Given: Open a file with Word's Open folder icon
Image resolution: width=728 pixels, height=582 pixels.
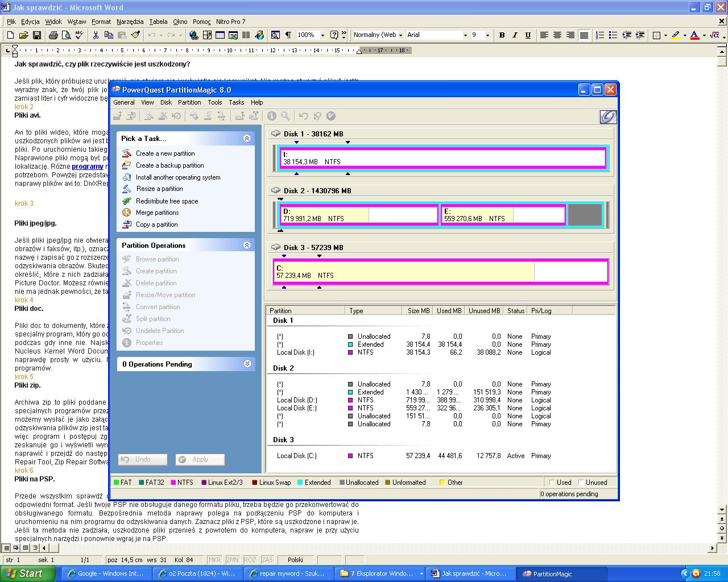Looking at the screenshot, I should pyautogui.click(x=23, y=35).
